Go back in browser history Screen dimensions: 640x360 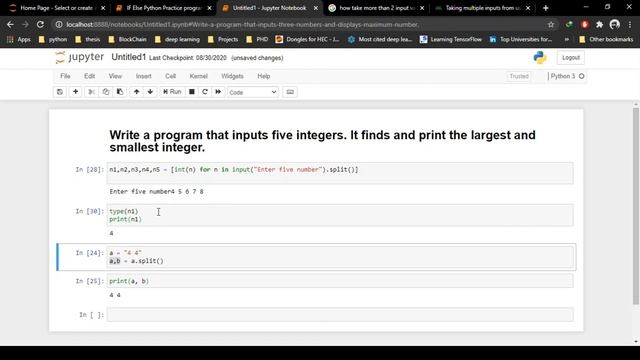pyautogui.click(x=10, y=24)
